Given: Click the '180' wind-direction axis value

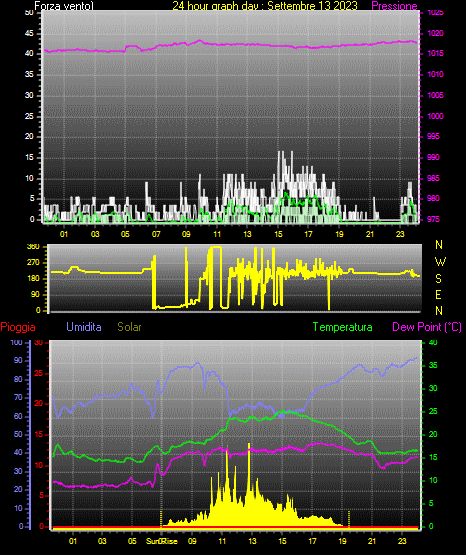Looking at the screenshot, I should click(33, 279).
